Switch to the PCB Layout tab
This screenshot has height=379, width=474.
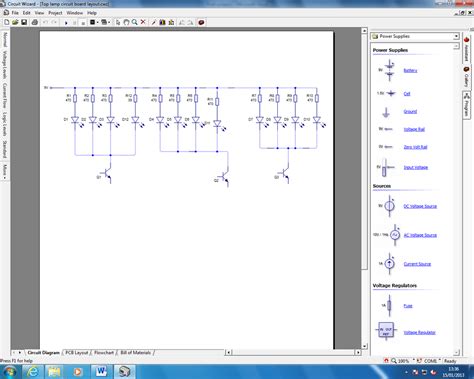tap(77, 352)
